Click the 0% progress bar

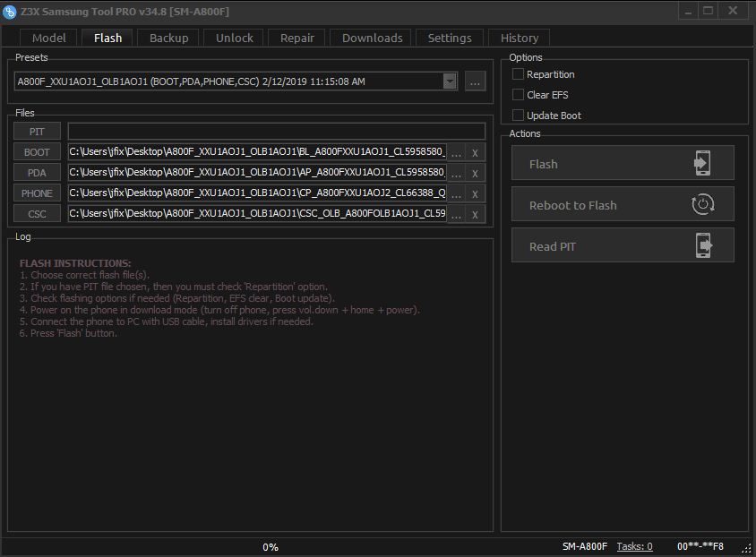pyautogui.click(x=271, y=547)
